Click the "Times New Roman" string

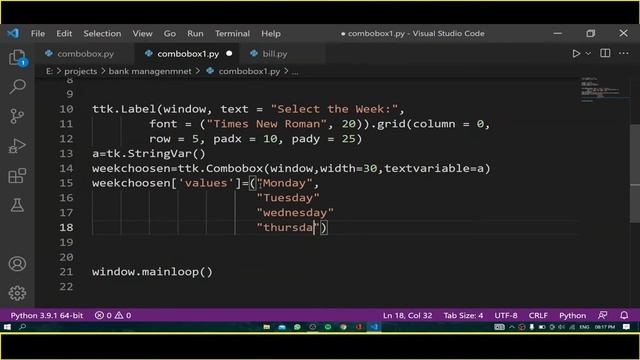click(x=267, y=124)
